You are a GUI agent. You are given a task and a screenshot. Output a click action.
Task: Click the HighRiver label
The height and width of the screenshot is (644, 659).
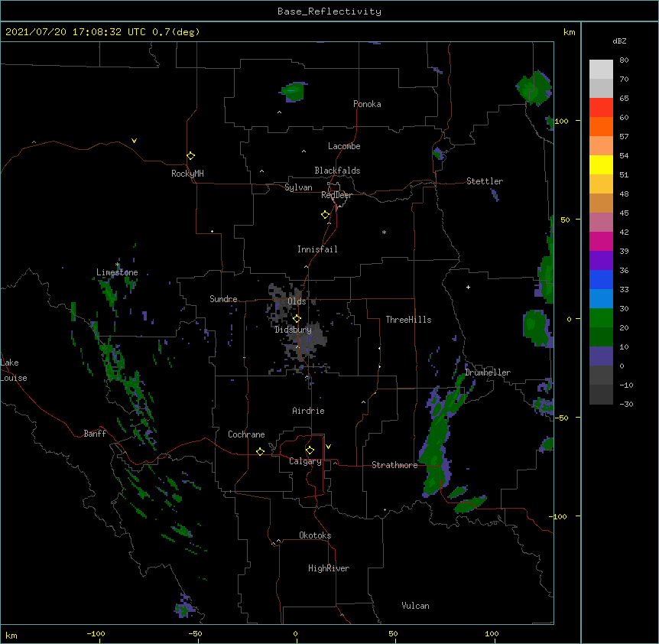[x=329, y=568]
